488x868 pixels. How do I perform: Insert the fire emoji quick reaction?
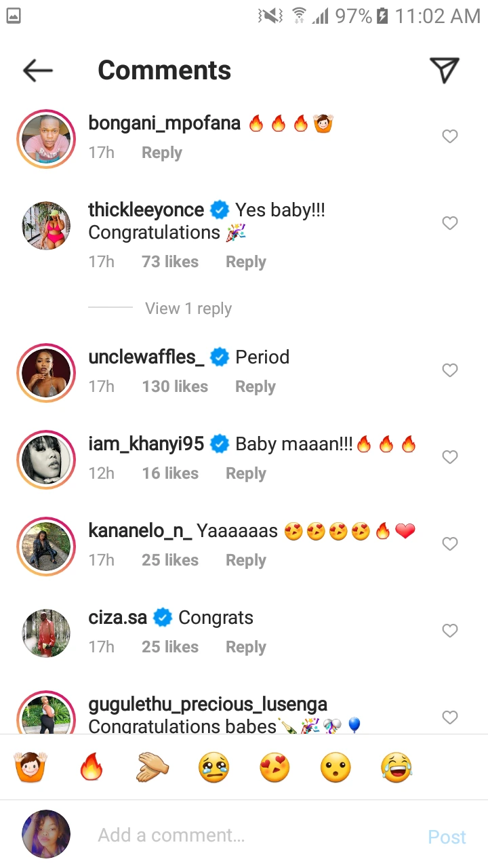(x=91, y=768)
